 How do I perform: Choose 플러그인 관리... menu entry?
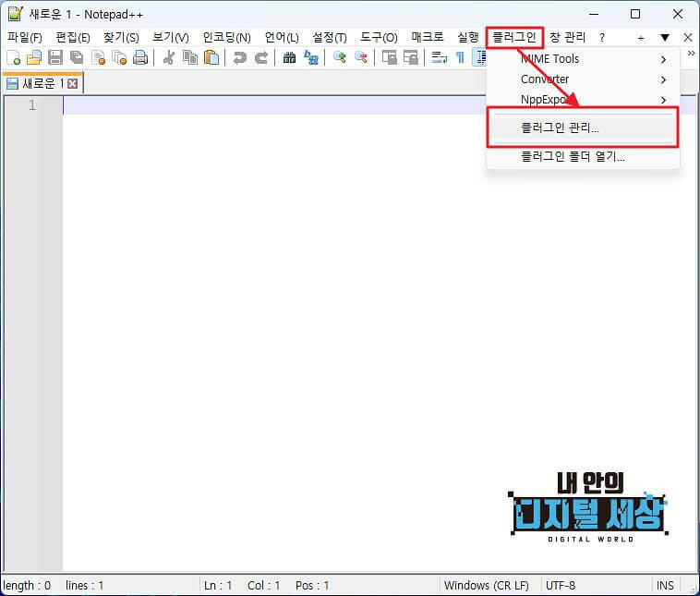583,128
